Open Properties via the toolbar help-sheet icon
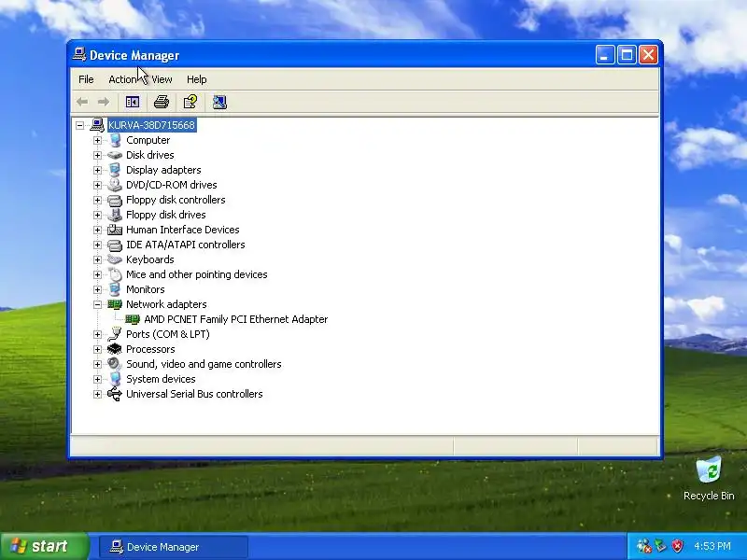Image resolution: width=747 pixels, height=560 pixels. click(190, 102)
